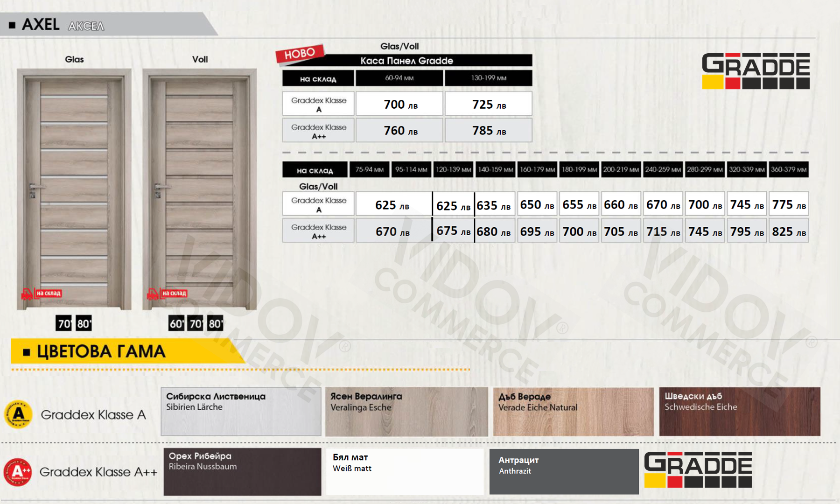This screenshot has width=840, height=504.
Task: Click the 715 лв price cell
Action: 663,231
